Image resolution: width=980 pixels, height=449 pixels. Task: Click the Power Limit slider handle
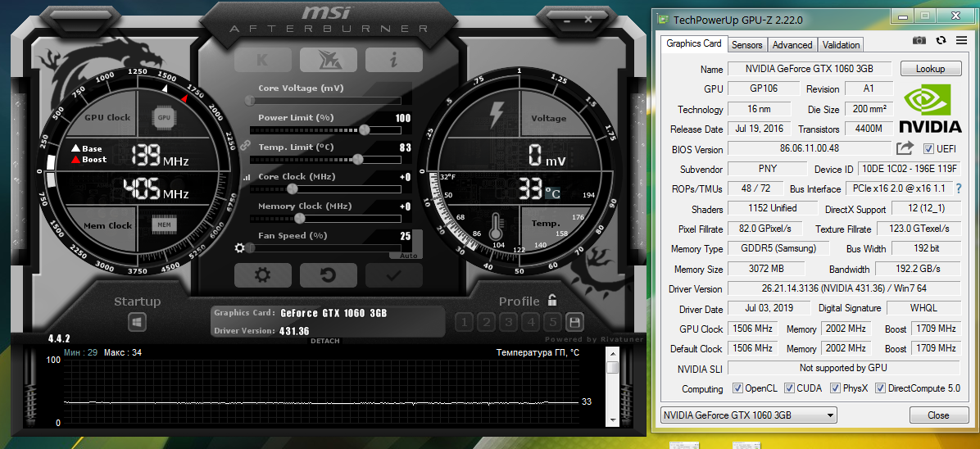tap(364, 129)
